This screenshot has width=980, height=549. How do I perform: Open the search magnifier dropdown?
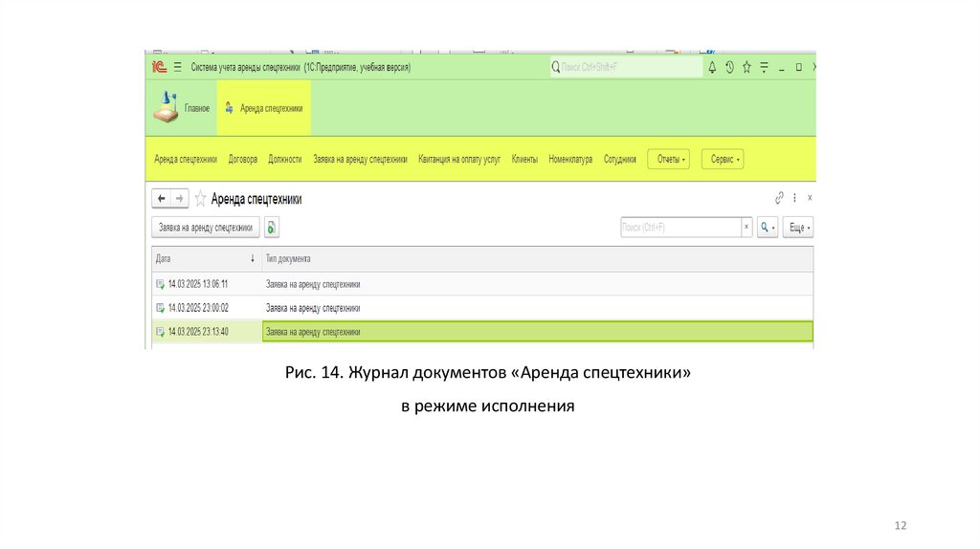[768, 228]
